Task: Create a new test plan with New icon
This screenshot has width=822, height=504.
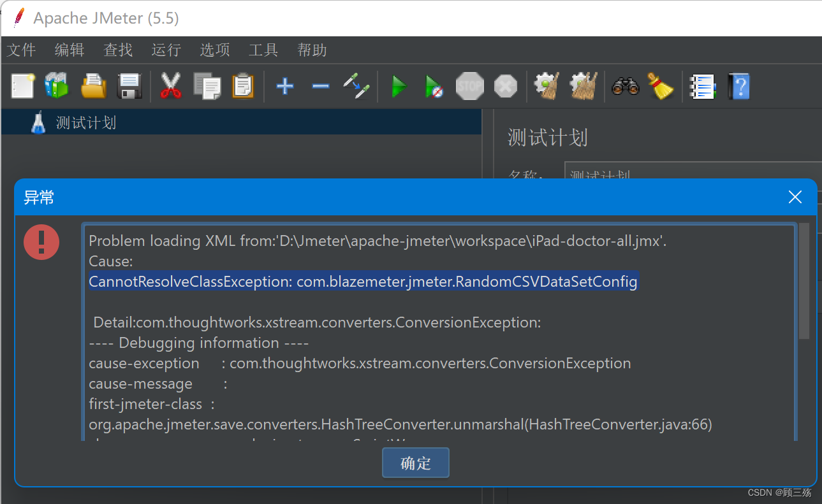Action: 23,85
